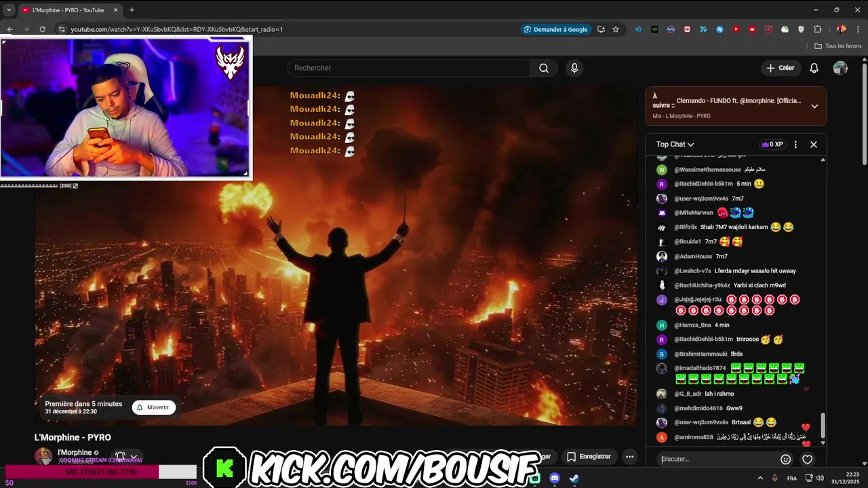
Task: Click chat username @imadaithado7874
Action: (x=700, y=368)
